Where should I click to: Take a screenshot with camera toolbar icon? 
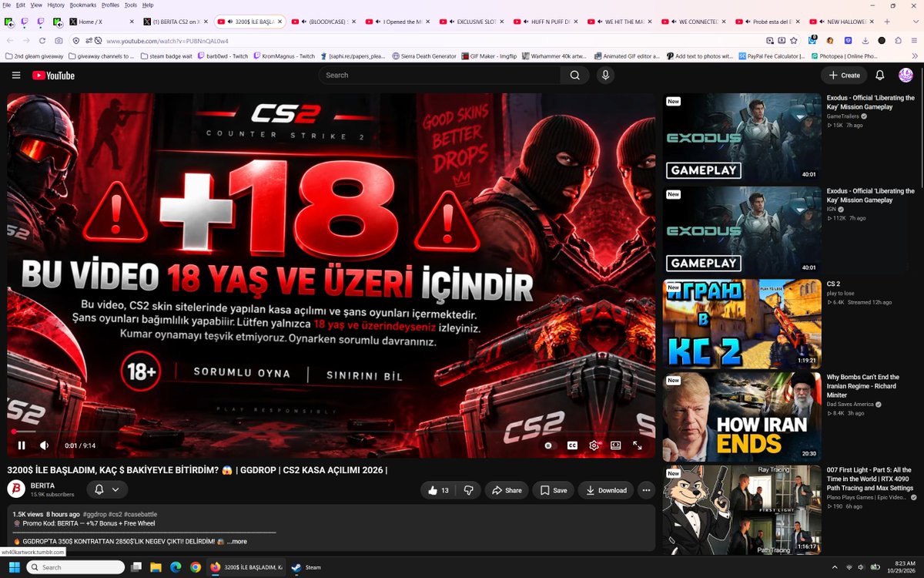coord(59,40)
